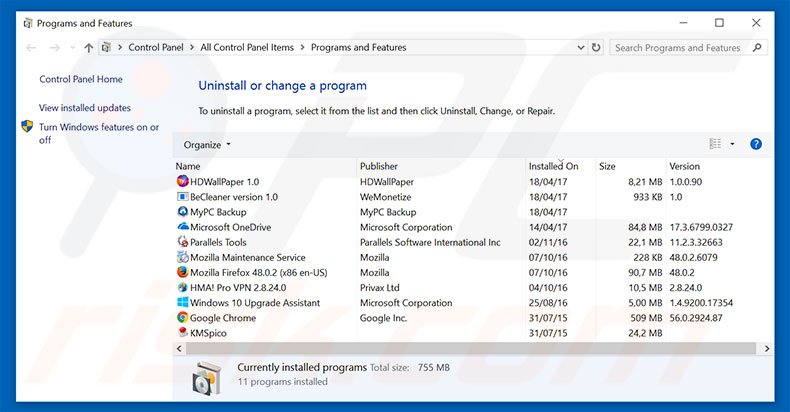790x412 pixels.
Task: Click the MyPC Backup program icon
Action: tap(182, 212)
